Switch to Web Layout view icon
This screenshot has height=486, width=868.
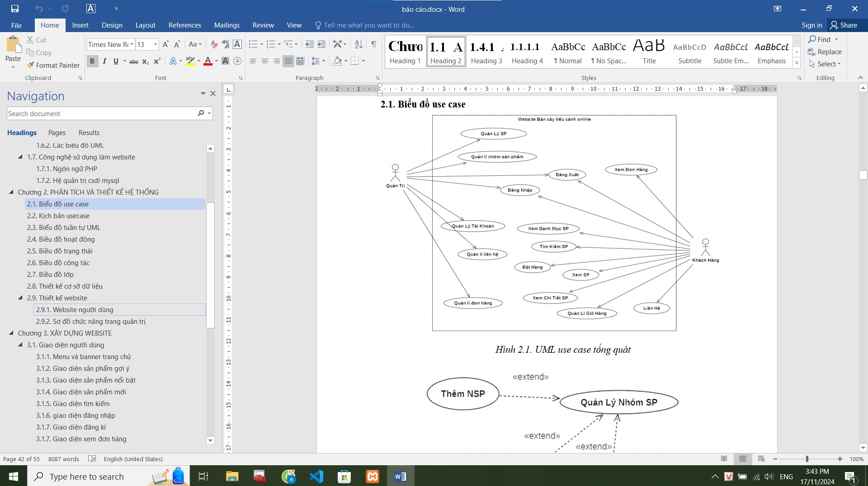pyautogui.click(x=761, y=459)
